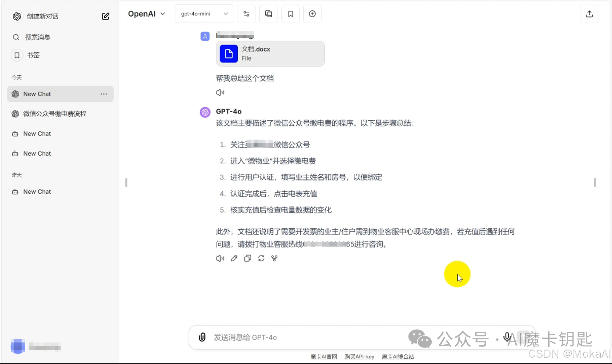Screen dimensions: 612x364
Task: Focus the 发送消息给 GPT-4o input field
Action: (x=305, y=337)
